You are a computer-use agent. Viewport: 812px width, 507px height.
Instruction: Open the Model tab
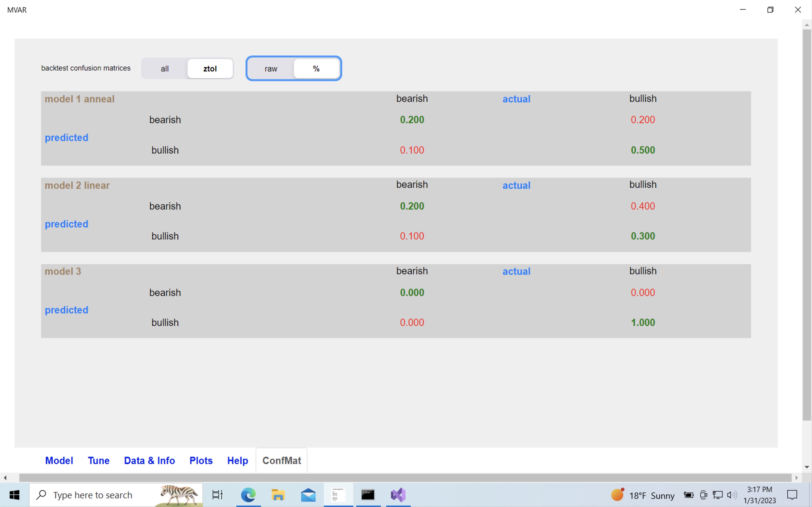[59, 460]
